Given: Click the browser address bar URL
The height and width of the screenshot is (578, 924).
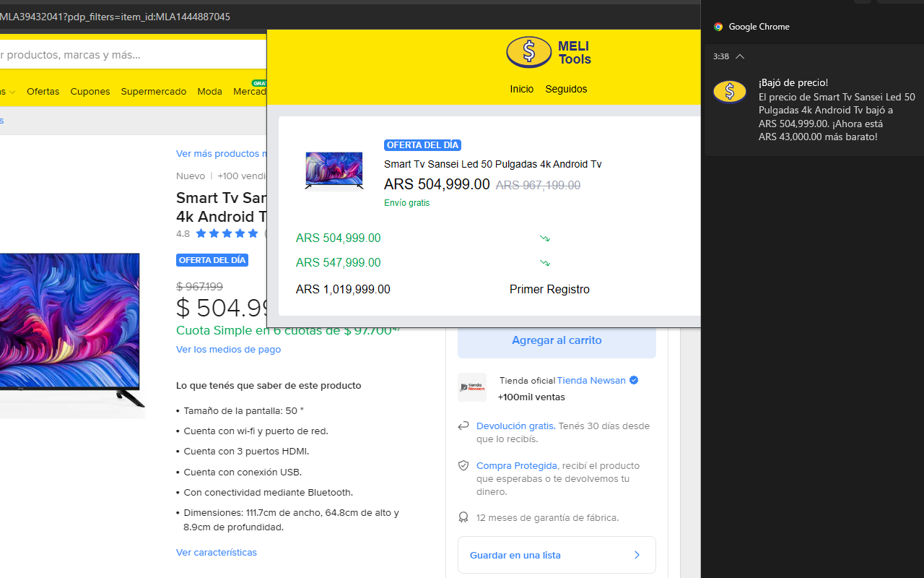Looking at the screenshot, I should (115, 17).
